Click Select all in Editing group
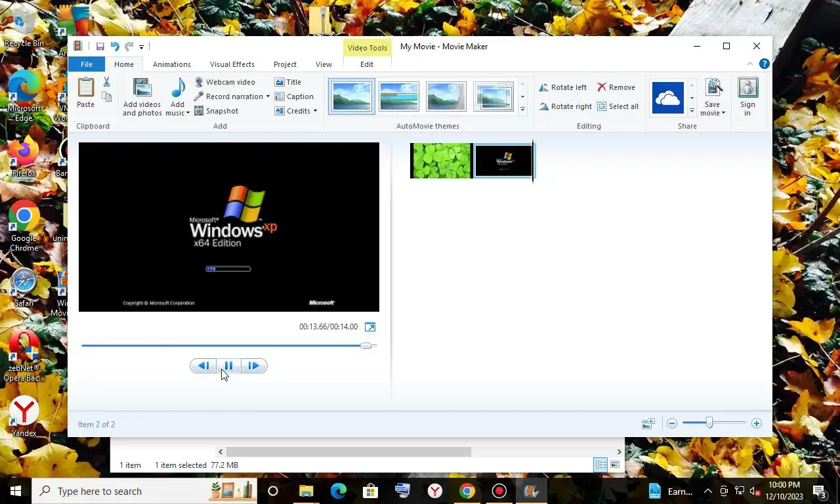This screenshot has width=840, height=504. [x=618, y=106]
